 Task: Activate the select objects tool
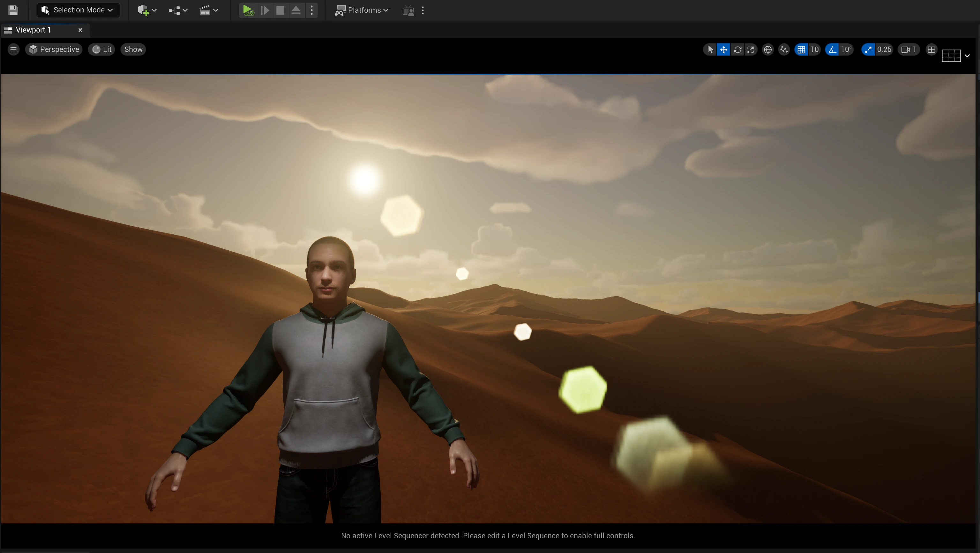710,49
